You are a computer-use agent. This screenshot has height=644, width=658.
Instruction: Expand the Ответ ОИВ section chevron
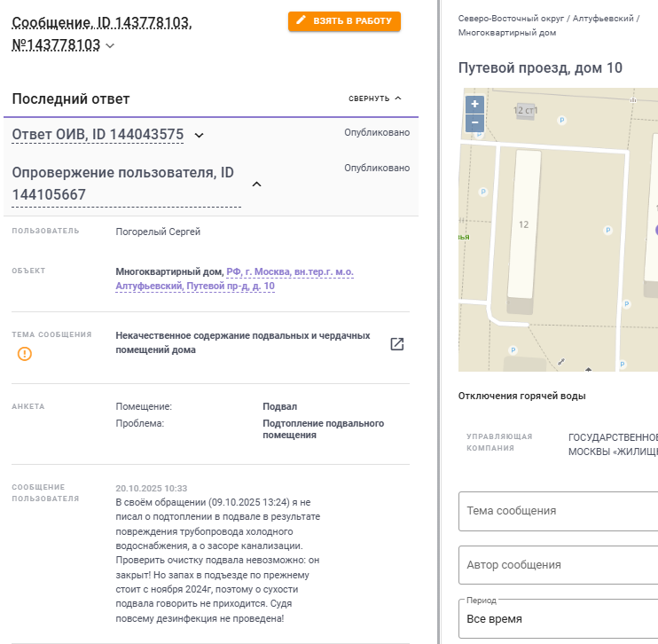coord(200,135)
